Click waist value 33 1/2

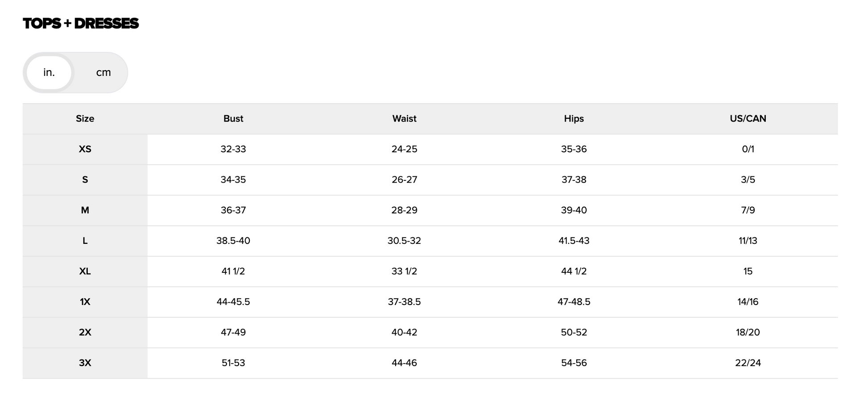tap(404, 272)
